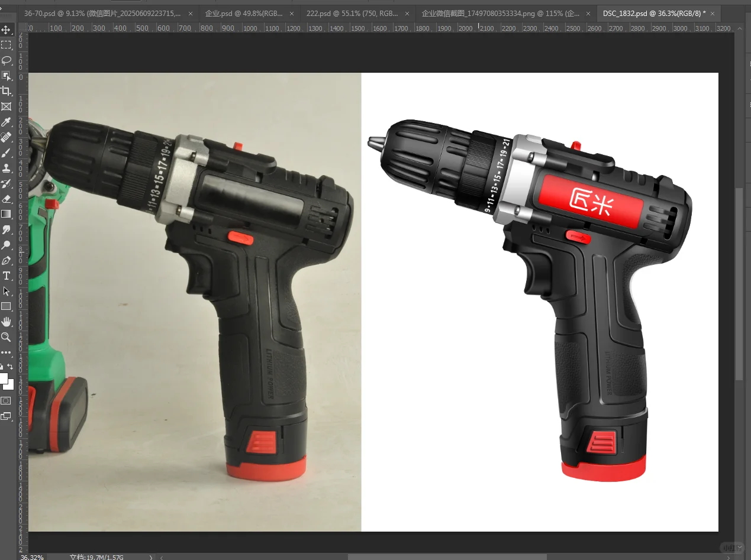751x560 pixels.
Task: Select the Object Selection tool
Action: 6,76
